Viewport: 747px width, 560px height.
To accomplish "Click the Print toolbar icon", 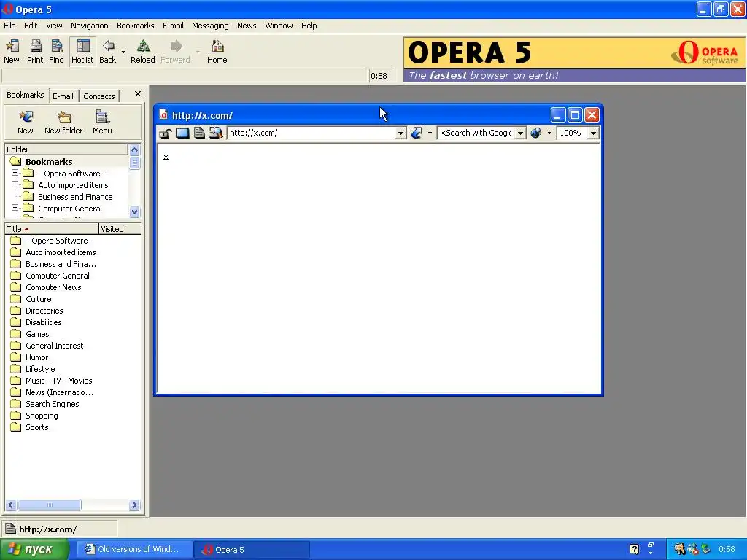I will click(x=35, y=52).
